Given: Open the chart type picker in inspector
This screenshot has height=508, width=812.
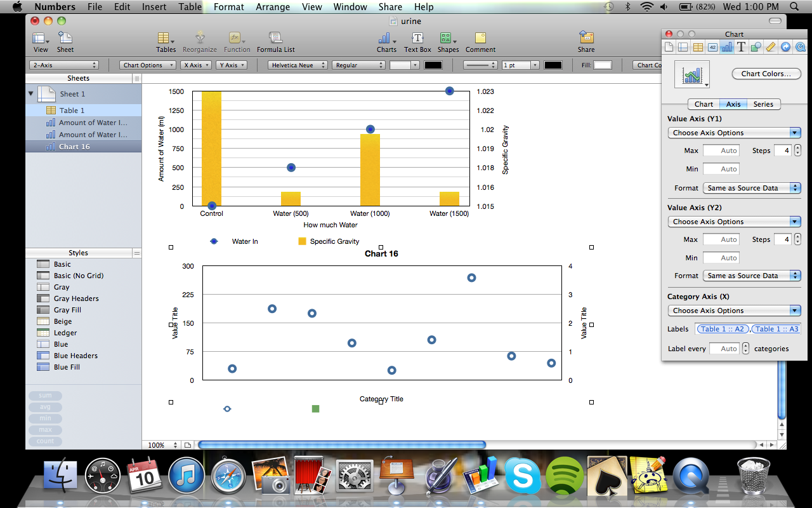Looking at the screenshot, I should pyautogui.click(x=692, y=74).
